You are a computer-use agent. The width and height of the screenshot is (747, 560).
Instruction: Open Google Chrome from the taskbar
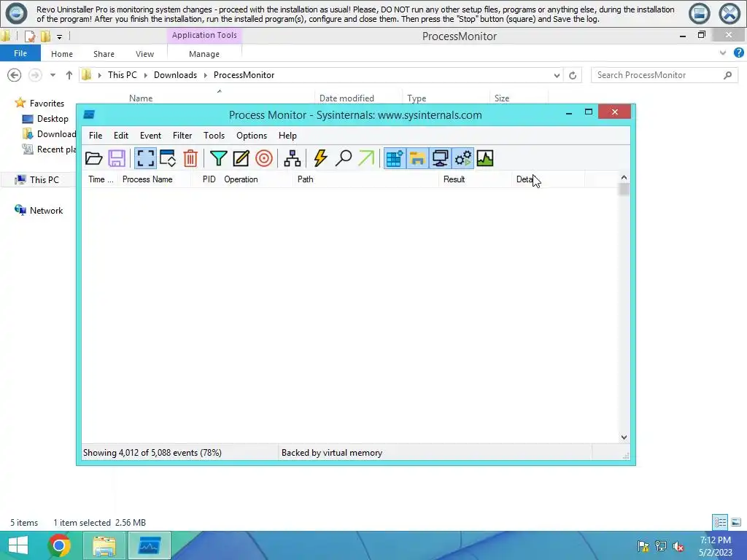pos(59,545)
